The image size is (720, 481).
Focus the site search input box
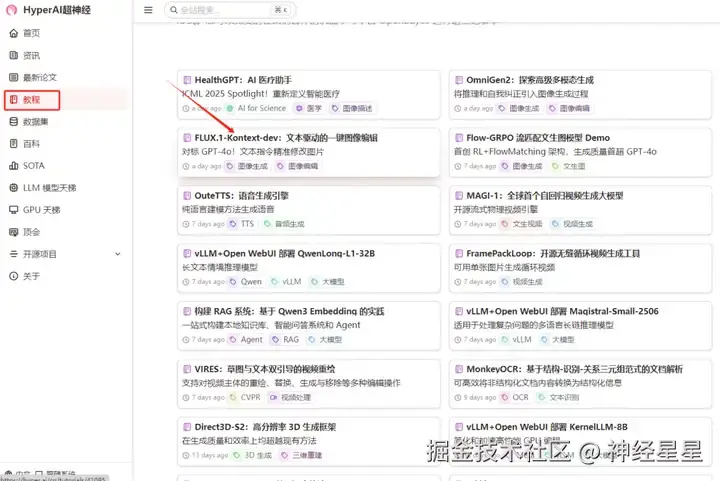pos(230,10)
